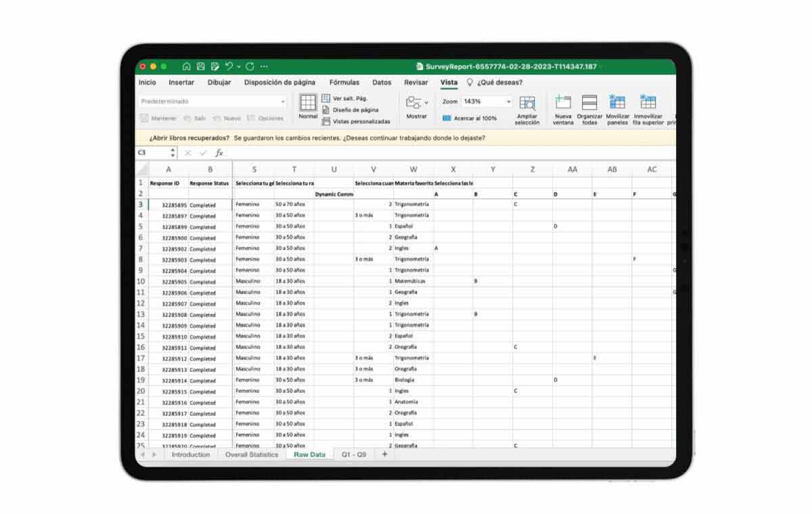Click the Insert Function fx symbol

219,153
